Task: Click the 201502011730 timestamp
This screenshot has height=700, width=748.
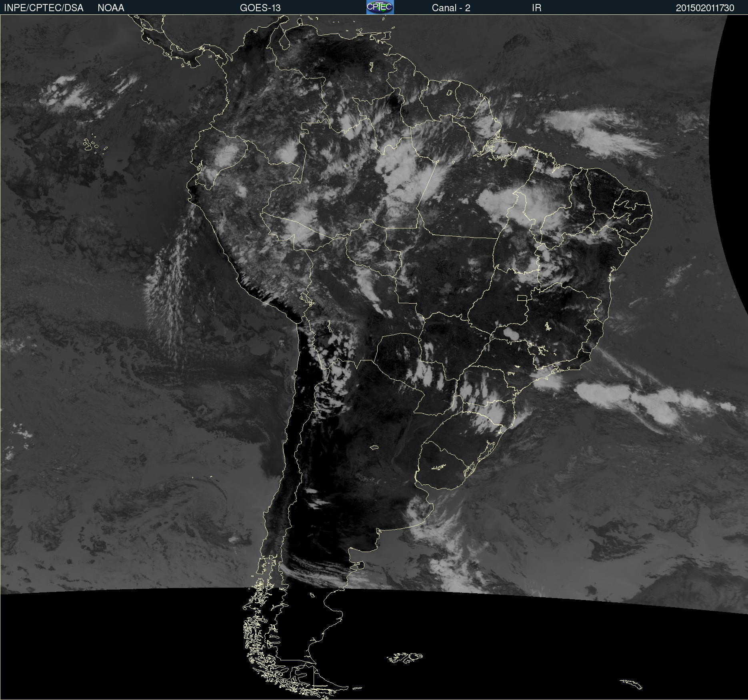Action: 705,8
